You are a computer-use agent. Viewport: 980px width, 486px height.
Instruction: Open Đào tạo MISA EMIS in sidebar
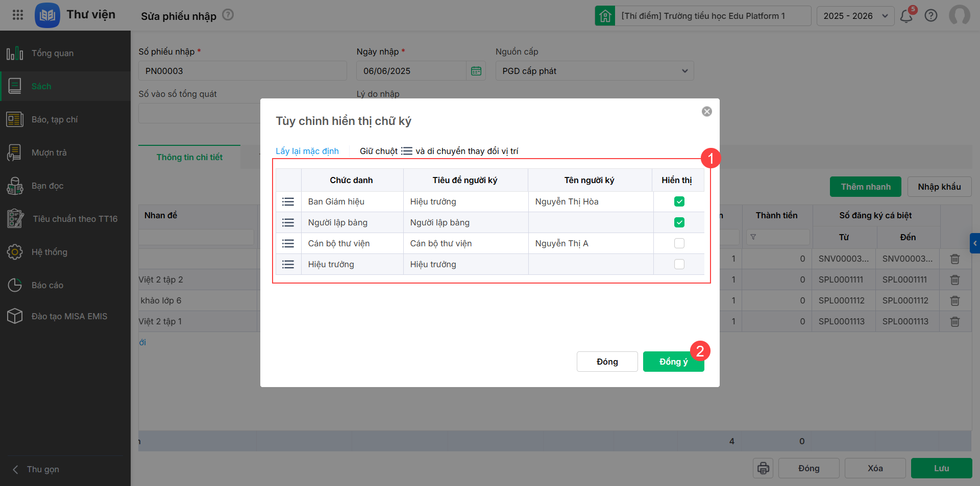tap(65, 316)
